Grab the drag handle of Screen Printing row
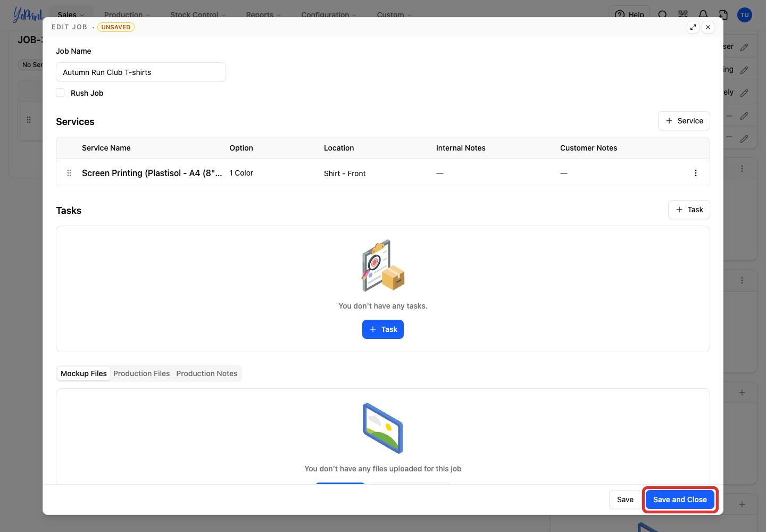 [x=69, y=173]
